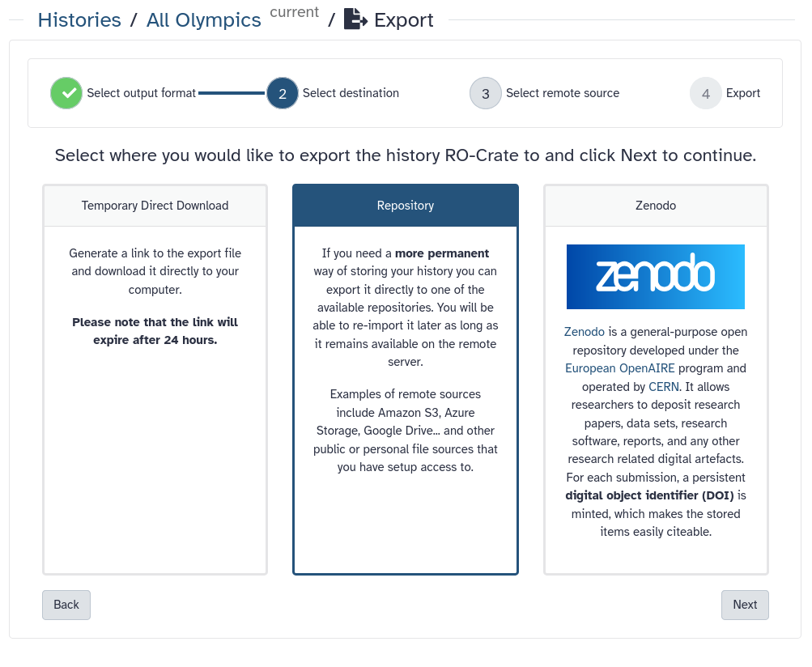Click the export document icon in the breadcrumb

tap(354, 19)
